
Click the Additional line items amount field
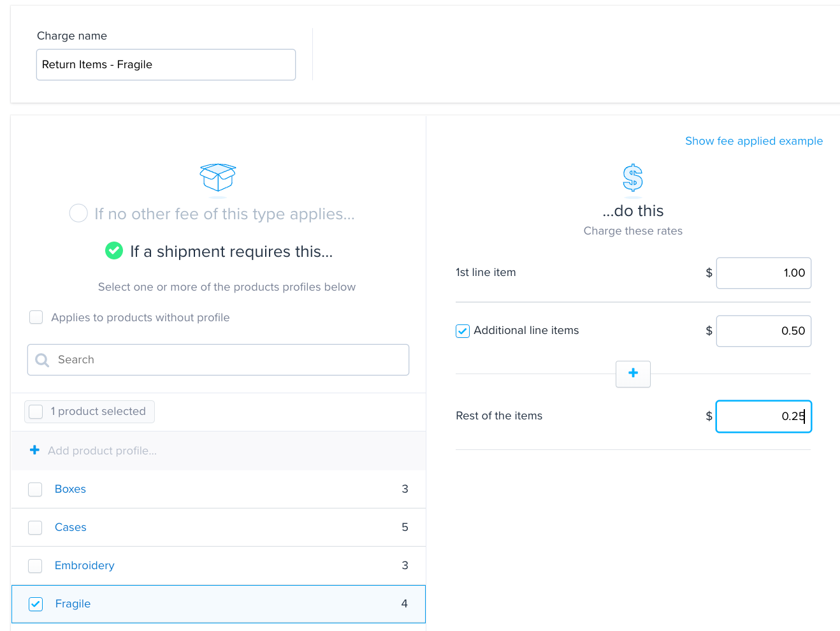764,331
